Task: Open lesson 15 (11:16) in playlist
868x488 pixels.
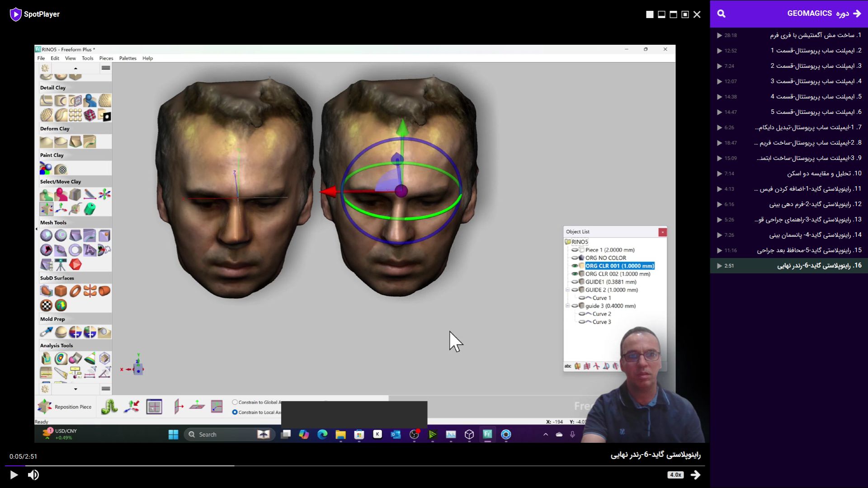Action: [789, 250]
